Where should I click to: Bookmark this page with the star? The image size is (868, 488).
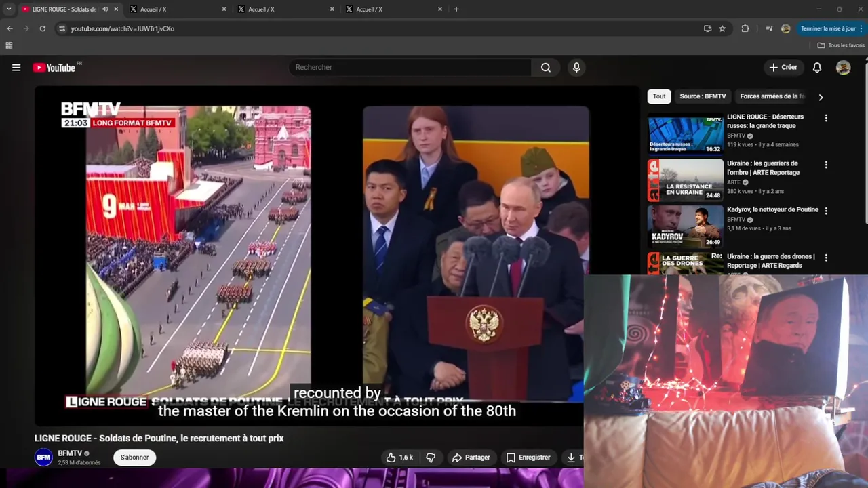pyautogui.click(x=722, y=28)
